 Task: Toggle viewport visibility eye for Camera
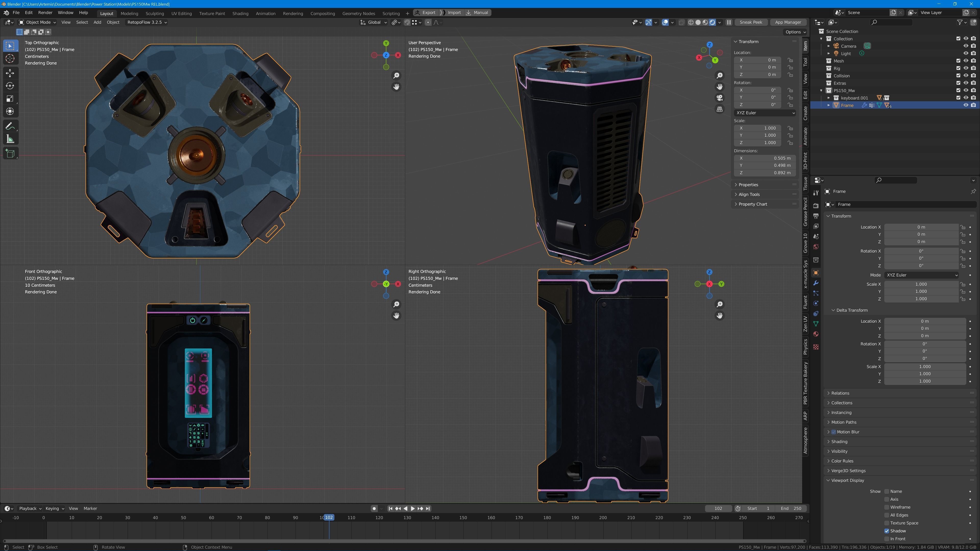point(965,46)
